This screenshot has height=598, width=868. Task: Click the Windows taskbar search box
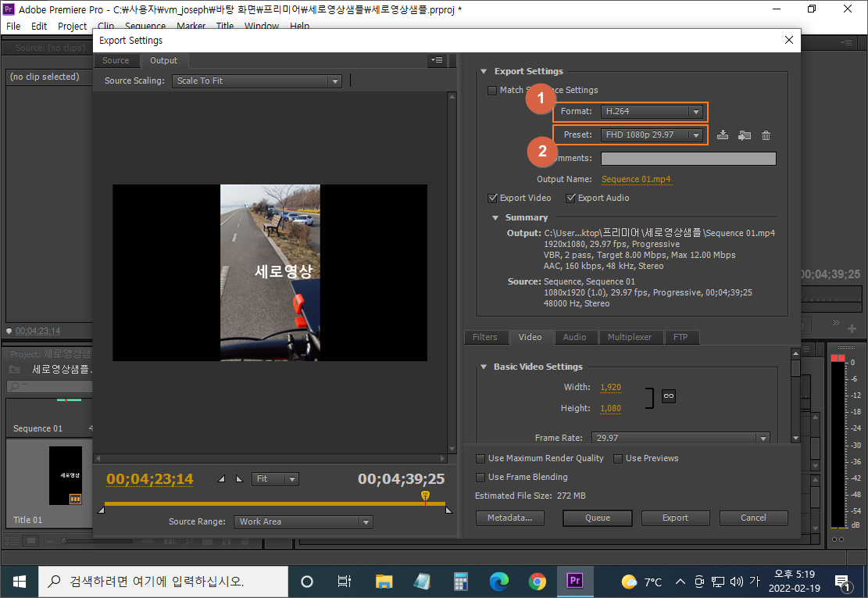[163, 582]
